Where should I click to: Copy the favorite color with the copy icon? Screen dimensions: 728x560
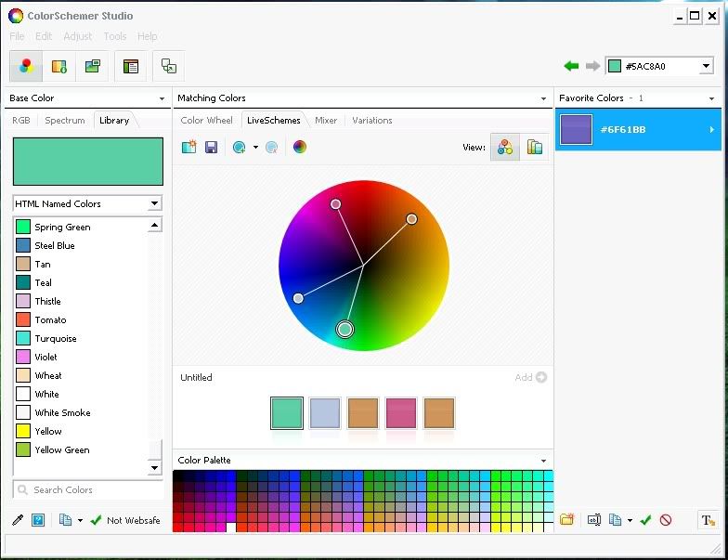click(615, 520)
